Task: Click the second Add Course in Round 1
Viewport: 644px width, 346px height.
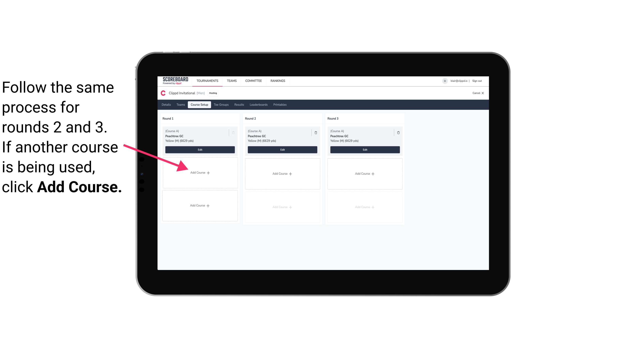Action: 200,205
